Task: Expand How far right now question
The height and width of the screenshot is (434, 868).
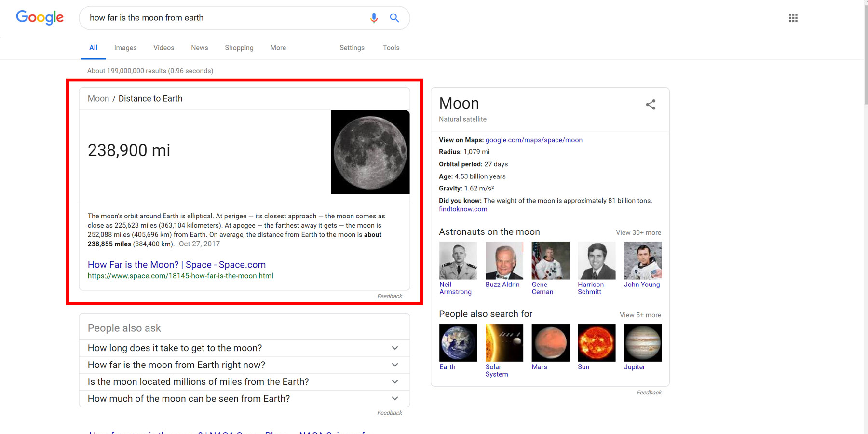Action: point(244,365)
